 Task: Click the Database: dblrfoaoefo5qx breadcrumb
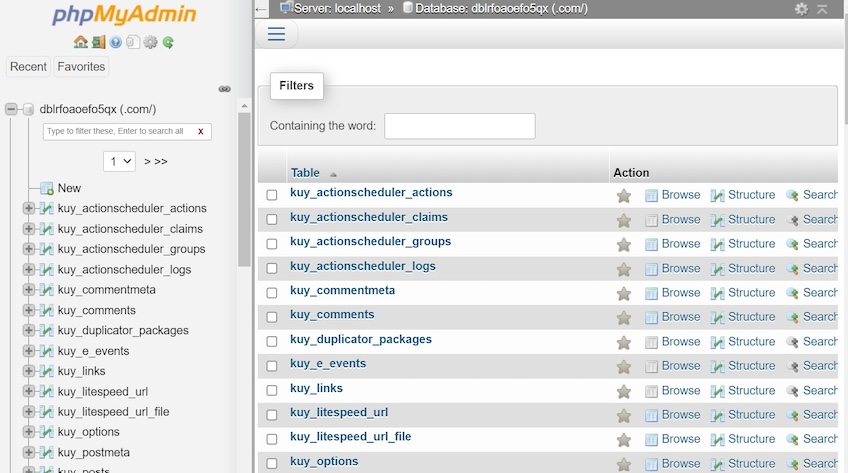[501, 9]
